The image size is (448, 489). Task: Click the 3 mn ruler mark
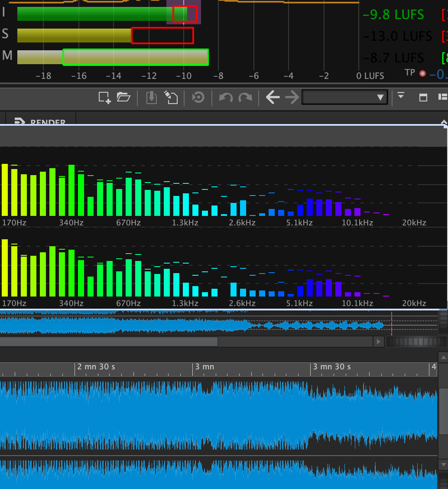click(205, 367)
